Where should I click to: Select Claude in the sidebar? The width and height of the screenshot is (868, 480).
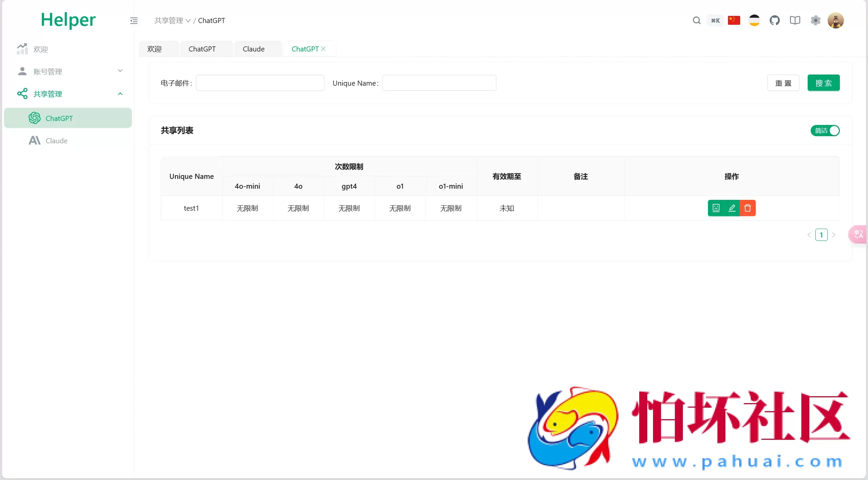click(56, 141)
